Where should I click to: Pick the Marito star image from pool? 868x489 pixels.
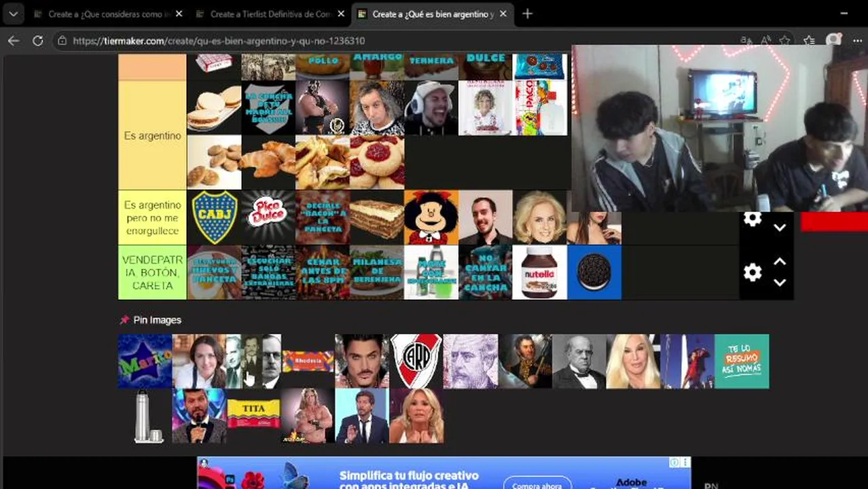[x=145, y=361]
